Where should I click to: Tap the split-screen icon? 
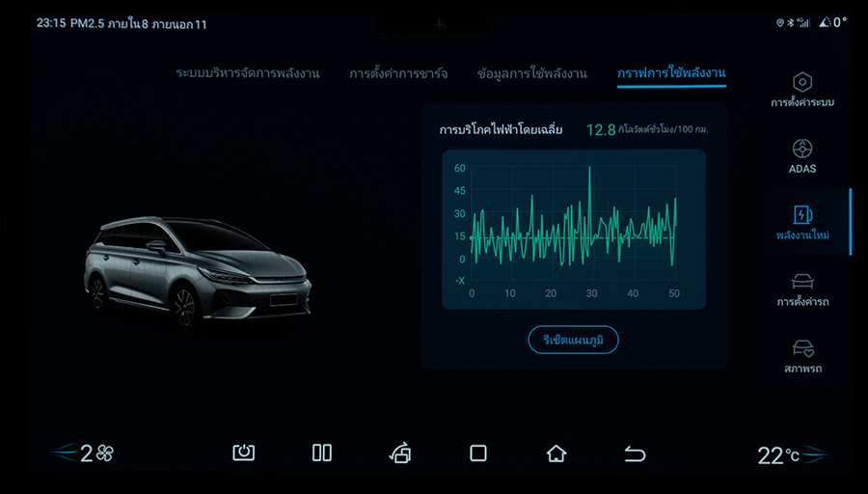point(322,453)
